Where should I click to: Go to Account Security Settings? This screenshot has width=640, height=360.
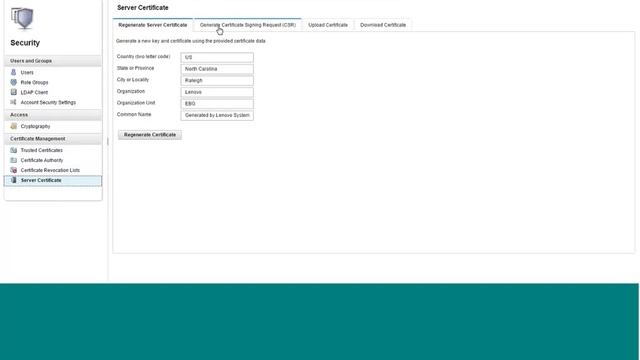(48, 102)
